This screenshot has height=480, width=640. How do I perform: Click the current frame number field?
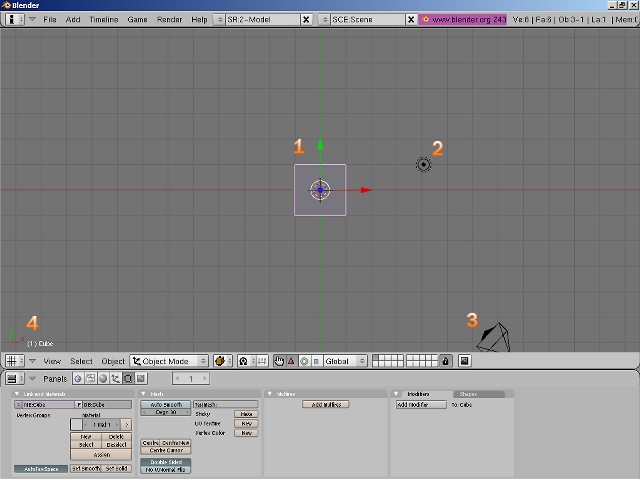pyautogui.click(x=191, y=379)
